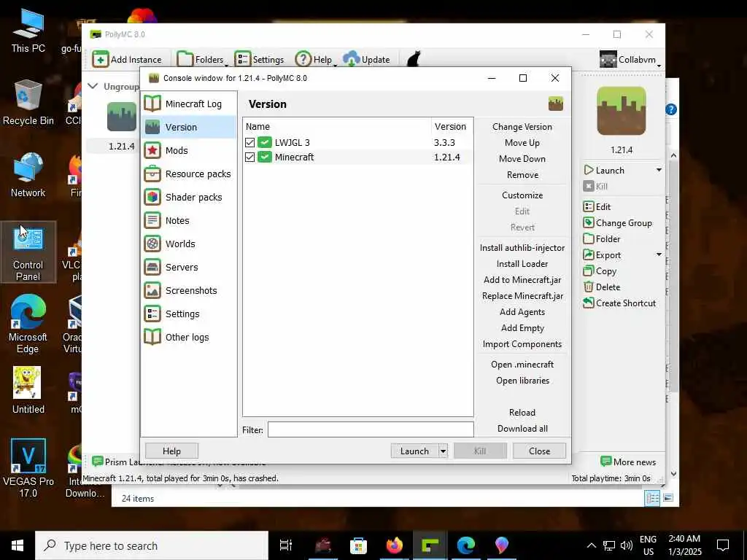Click the Customize button
747x560 pixels.
(x=522, y=195)
